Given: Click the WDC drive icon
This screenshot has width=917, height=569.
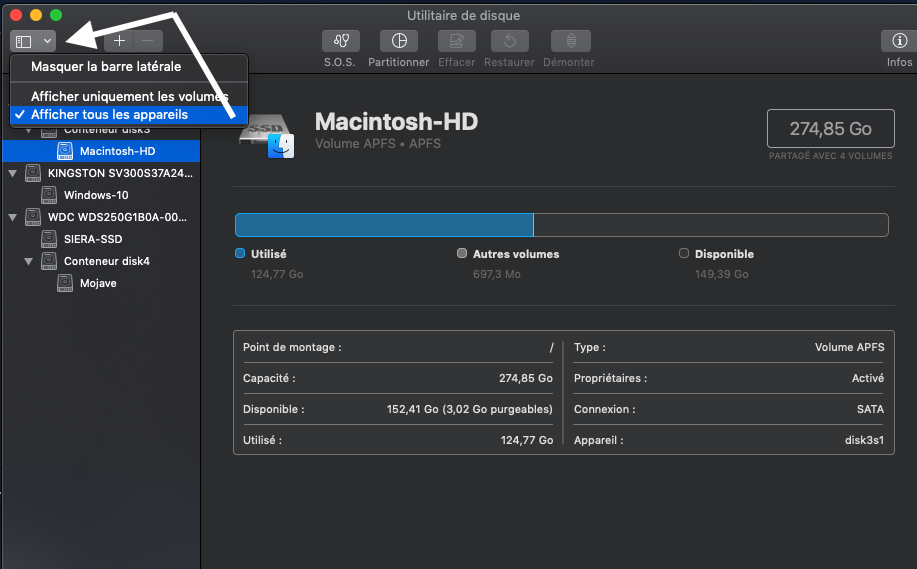Looking at the screenshot, I should coord(33,217).
